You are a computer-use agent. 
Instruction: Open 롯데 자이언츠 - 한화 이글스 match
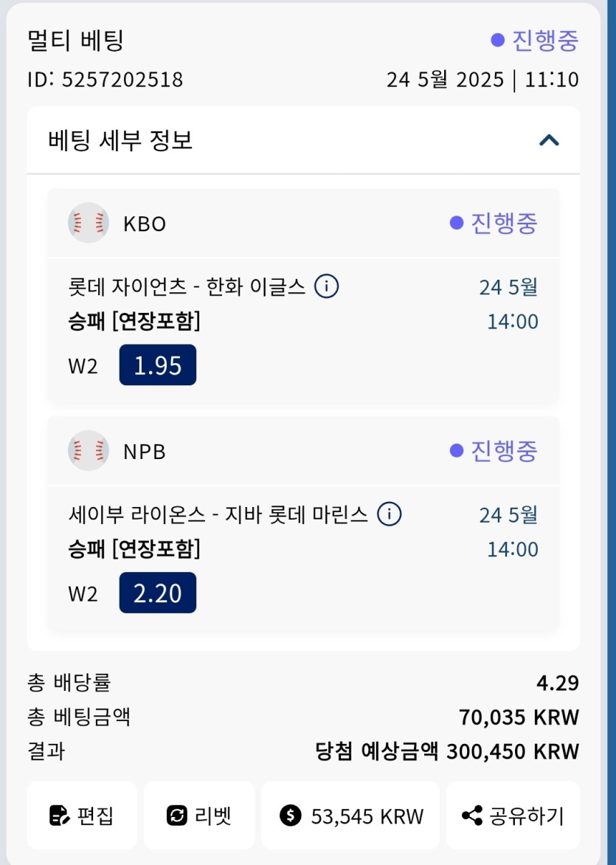coord(187,287)
